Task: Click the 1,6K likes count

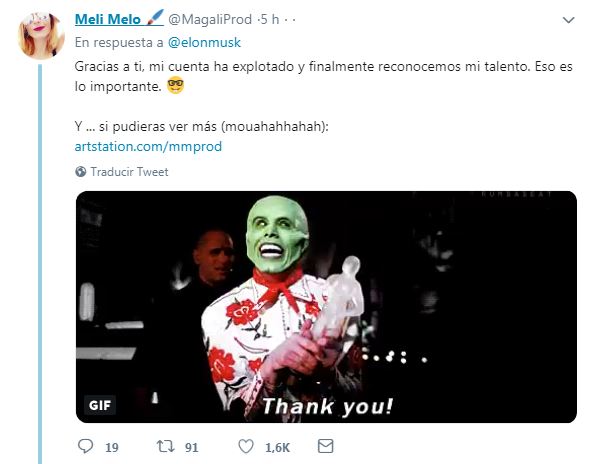Action: click(x=277, y=447)
